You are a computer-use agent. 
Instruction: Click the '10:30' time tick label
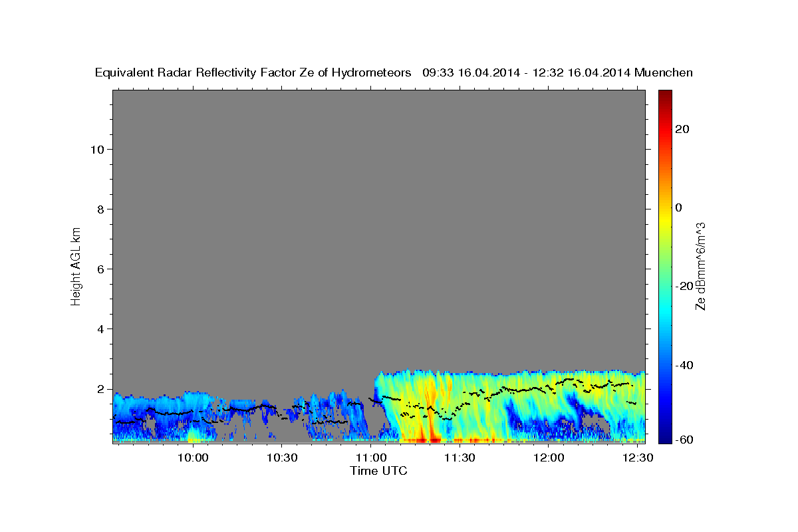(x=282, y=458)
